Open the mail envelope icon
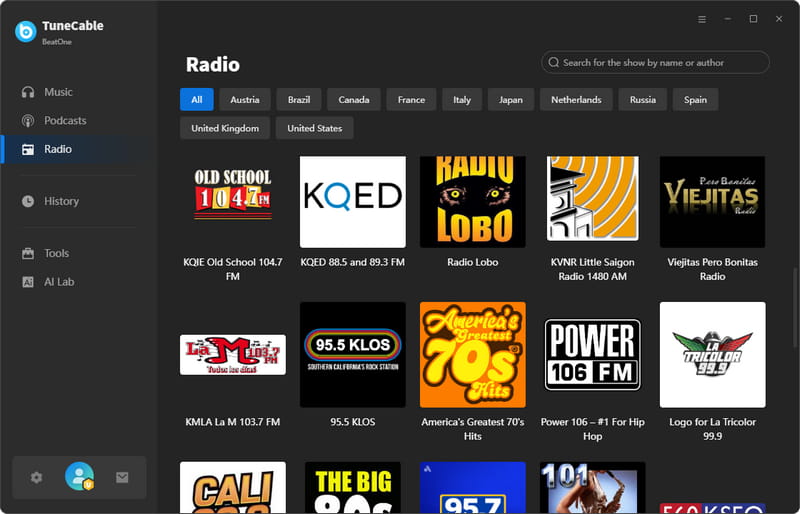The height and width of the screenshot is (514, 800). pyautogui.click(x=122, y=477)
